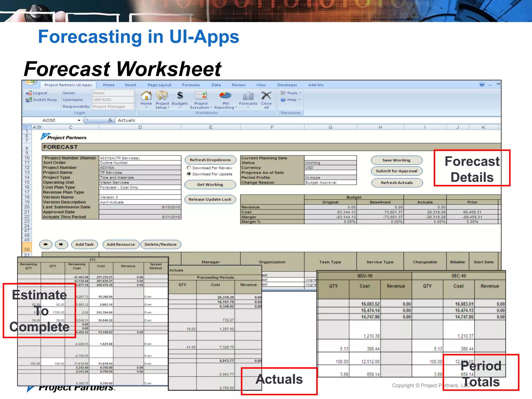Click the Switch Resp. icon
Viewport: 532px width, 399px height.
(x=29, y=100)
